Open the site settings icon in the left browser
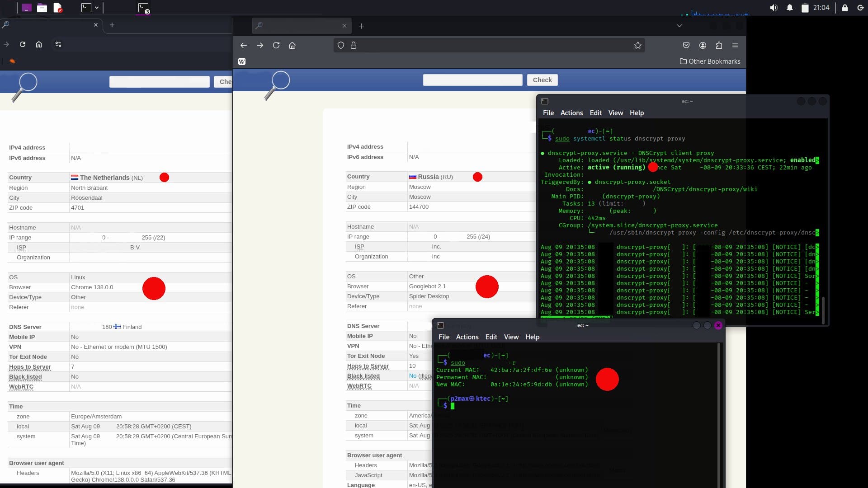The image size is (868, 488). pos(58,44)
